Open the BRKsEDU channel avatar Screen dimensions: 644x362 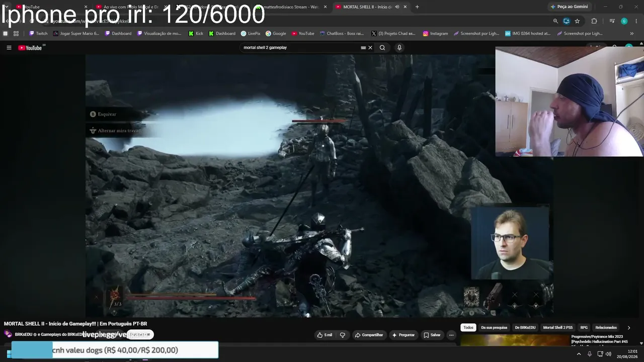(8, 334)
